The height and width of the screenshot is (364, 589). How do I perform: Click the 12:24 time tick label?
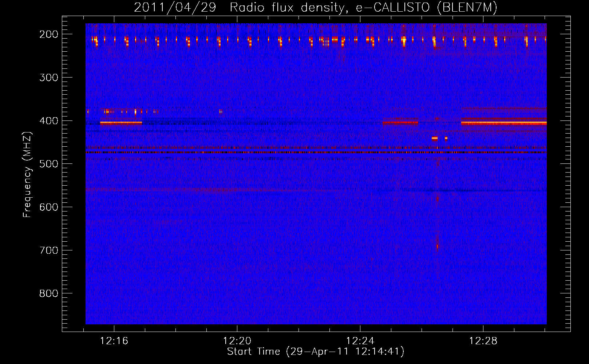360,341
